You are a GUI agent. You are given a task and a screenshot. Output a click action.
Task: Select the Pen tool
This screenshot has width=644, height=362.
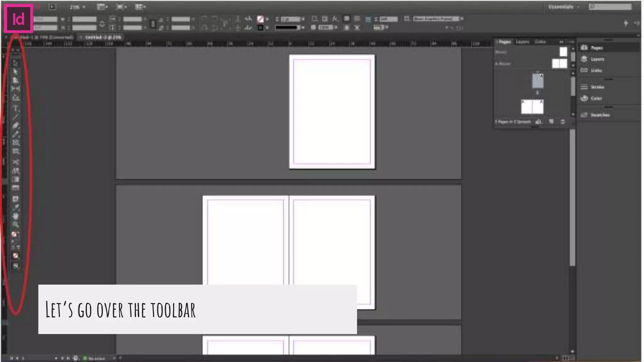(x=15, y=126)
